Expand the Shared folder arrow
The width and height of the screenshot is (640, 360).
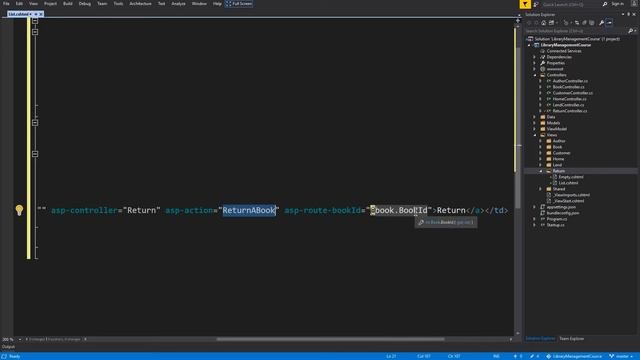coord(541,189)
